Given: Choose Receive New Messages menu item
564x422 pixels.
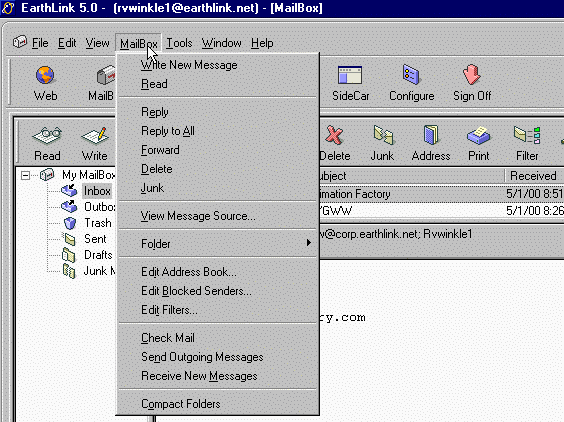Looking at the screenshot, I should 218,376.
